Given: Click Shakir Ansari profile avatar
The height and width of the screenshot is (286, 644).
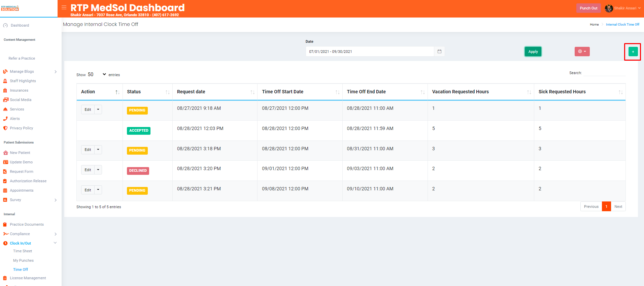Looking at the screenshot, I should tap(609, 8).
